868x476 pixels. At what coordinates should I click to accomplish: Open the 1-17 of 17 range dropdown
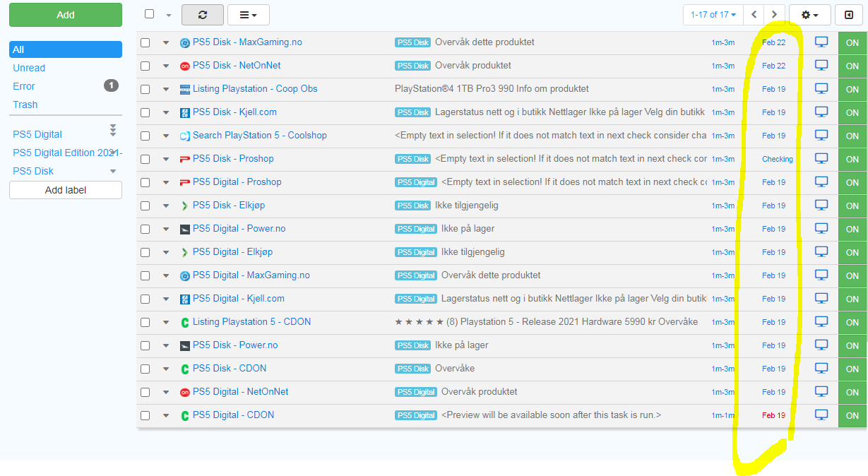(713, 15)
